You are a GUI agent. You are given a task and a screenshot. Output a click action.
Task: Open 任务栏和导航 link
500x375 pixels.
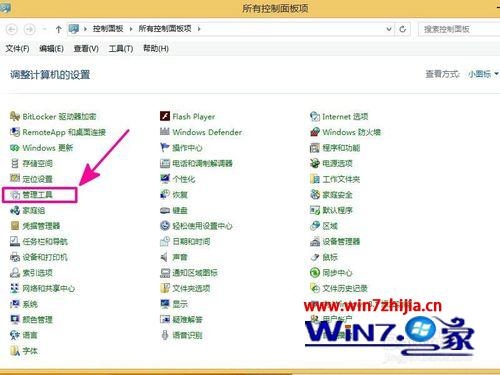(x=45, y=241)
